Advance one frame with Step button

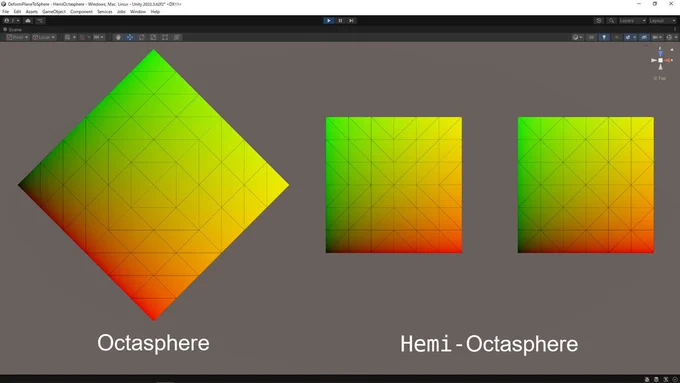(351, 20)
